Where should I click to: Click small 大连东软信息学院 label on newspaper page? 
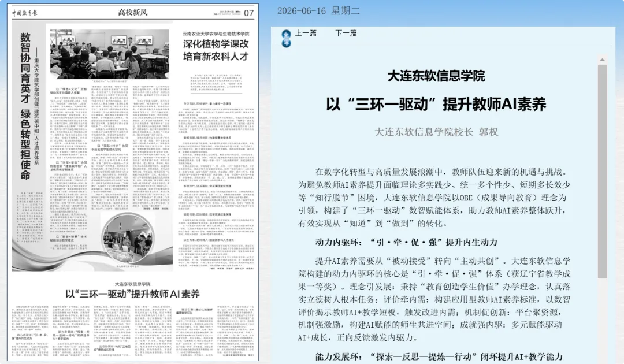click(x=132, y=284)
